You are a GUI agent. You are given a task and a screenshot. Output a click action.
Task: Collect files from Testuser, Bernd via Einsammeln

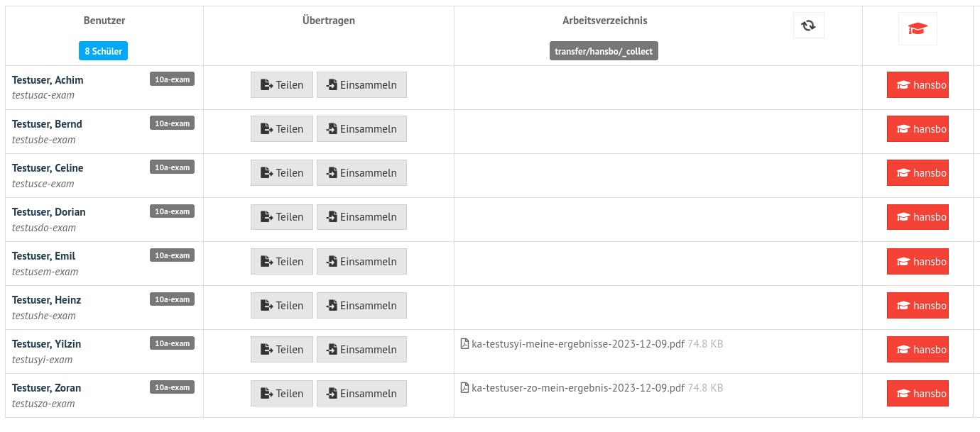(361, 129)
